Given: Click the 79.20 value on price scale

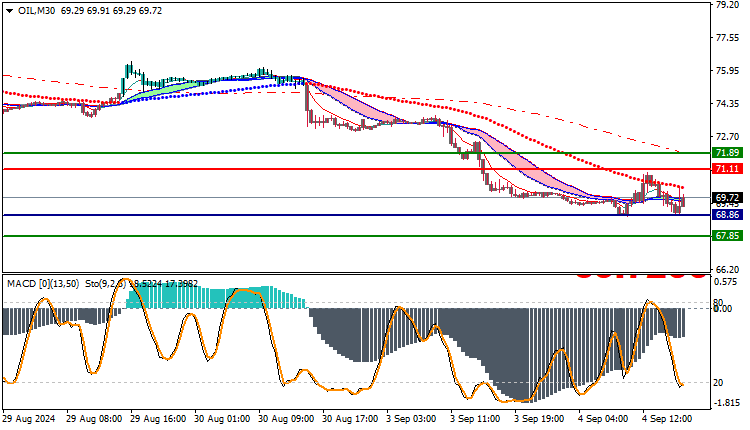Looking at the screenshot, I should [727, 5].
